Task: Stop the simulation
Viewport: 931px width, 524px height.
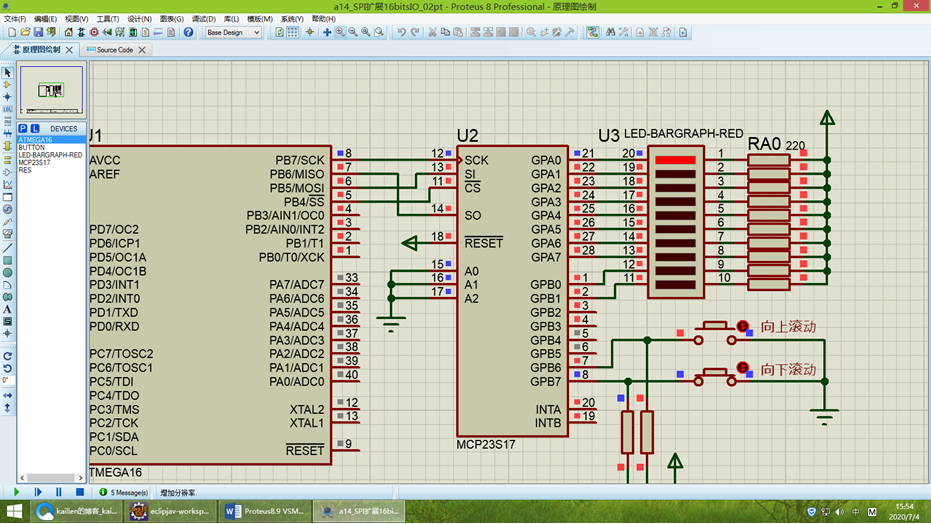Action: pyautogui.click(x=80, y=492)
